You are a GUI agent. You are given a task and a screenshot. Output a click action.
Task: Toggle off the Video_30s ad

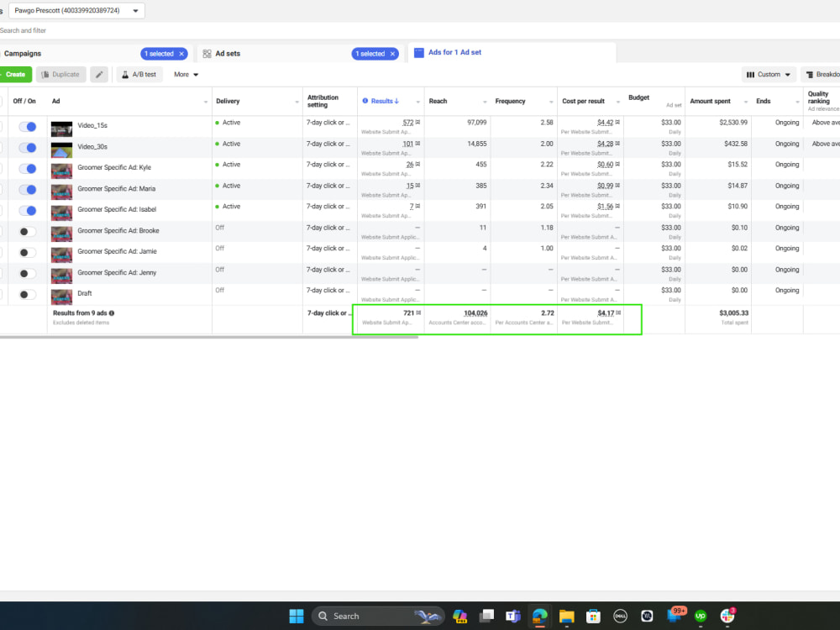(x=28, y=148)
